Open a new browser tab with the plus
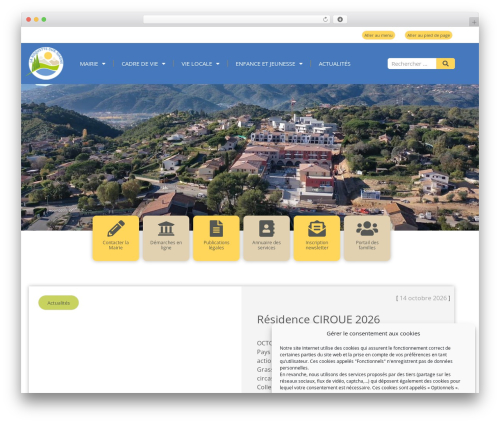This screenshot has height=423, width=500. pos(474,22)
